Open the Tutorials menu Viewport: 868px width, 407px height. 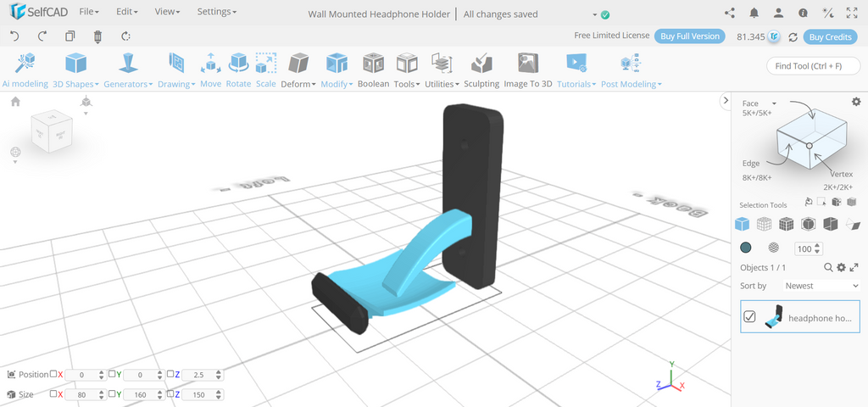pyautogui.click(x=576, y=70)
